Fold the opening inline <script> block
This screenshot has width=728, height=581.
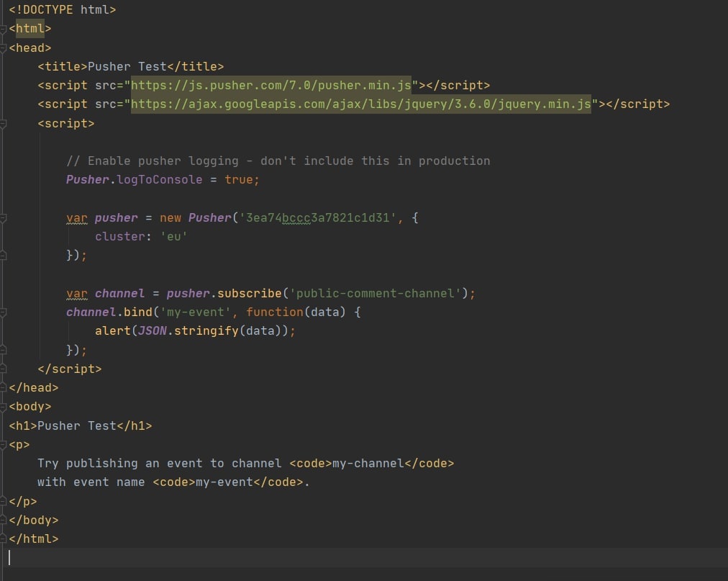[3, 124]
